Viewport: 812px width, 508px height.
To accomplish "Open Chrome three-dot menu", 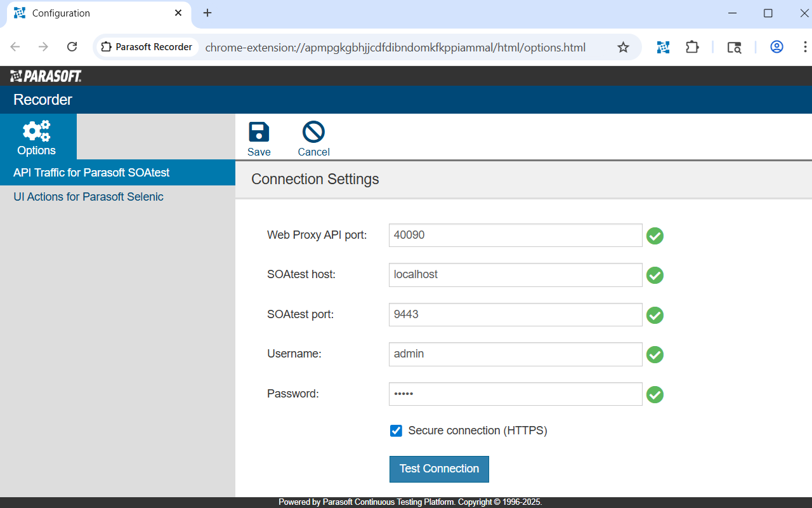I will point(805,47).
